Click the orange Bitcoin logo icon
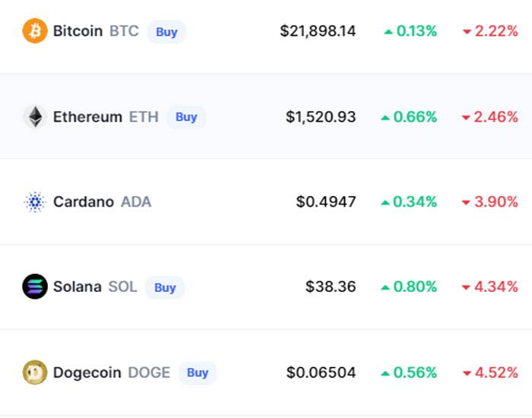The height and width of the screenshot is (418, 532). click(x=35, y=31)
